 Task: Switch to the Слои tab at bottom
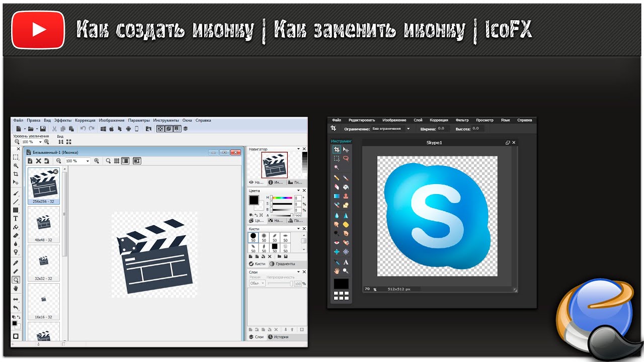coord(257,337)
